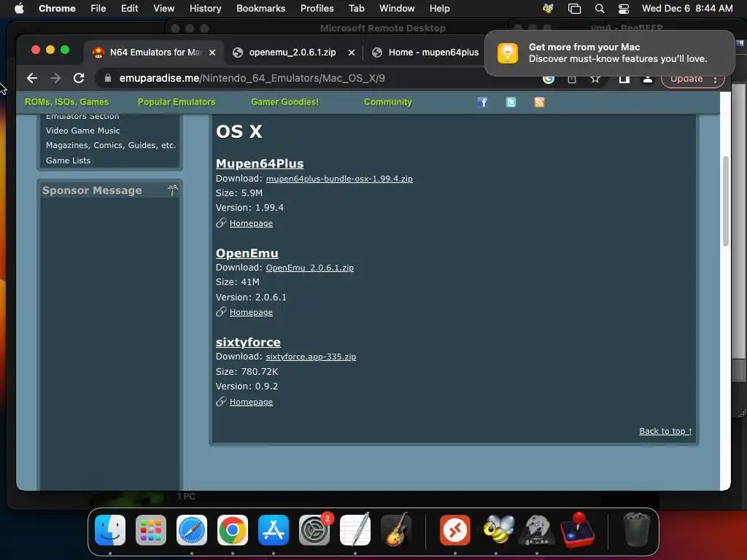Open TextEdit from the Dock

[355, 530]
